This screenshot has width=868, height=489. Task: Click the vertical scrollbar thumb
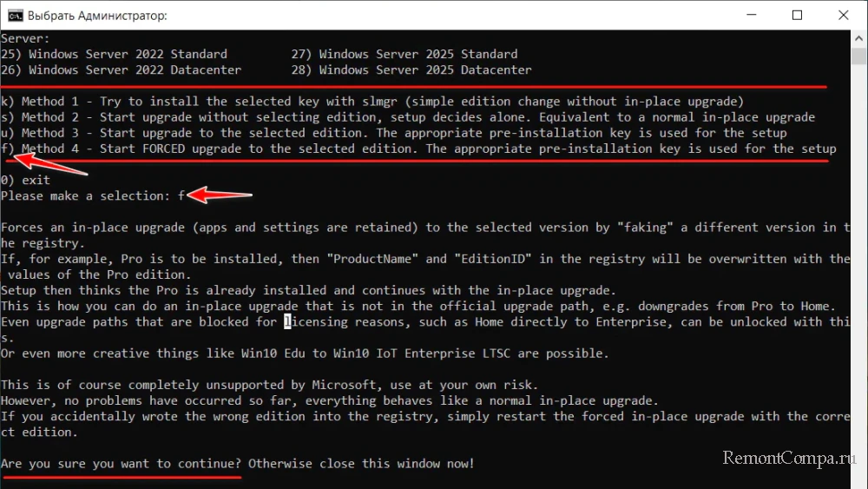[859, 59]
